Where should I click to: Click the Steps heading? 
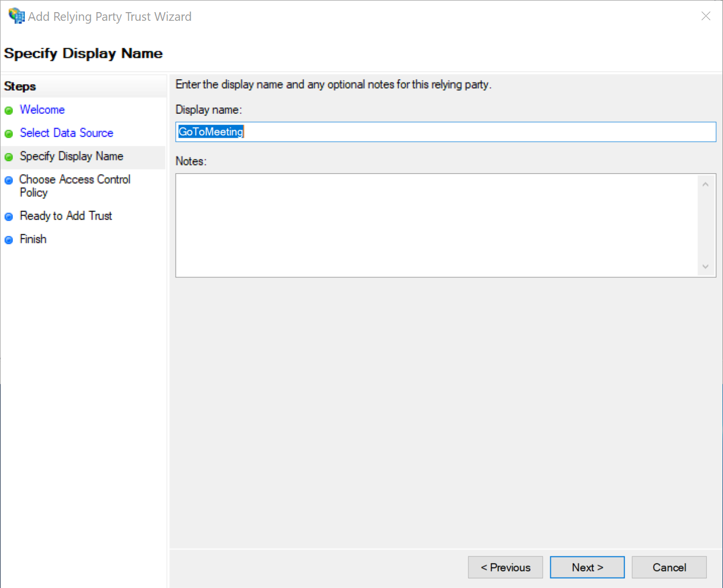tap(20, 87)
